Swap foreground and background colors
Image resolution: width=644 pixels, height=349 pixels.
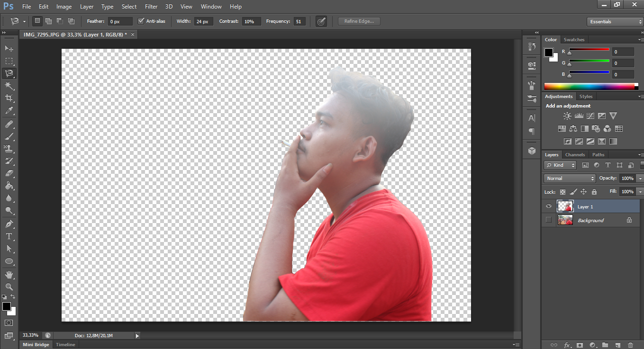click(x=13, y=297)
